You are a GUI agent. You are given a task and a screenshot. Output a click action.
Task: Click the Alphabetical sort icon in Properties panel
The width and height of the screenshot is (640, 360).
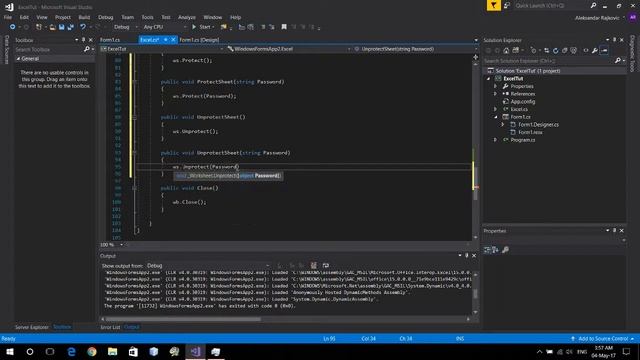point(495,249)
